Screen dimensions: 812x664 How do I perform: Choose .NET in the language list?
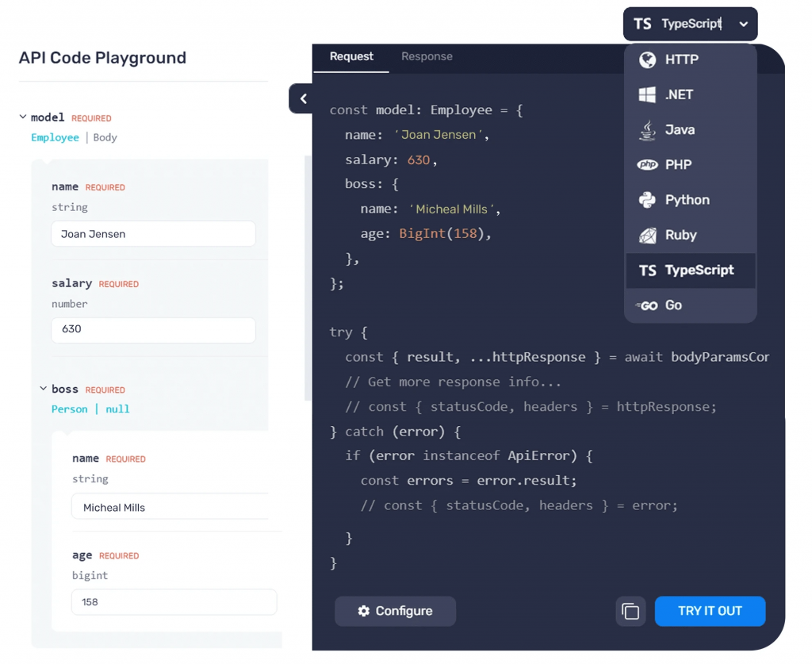691,94
